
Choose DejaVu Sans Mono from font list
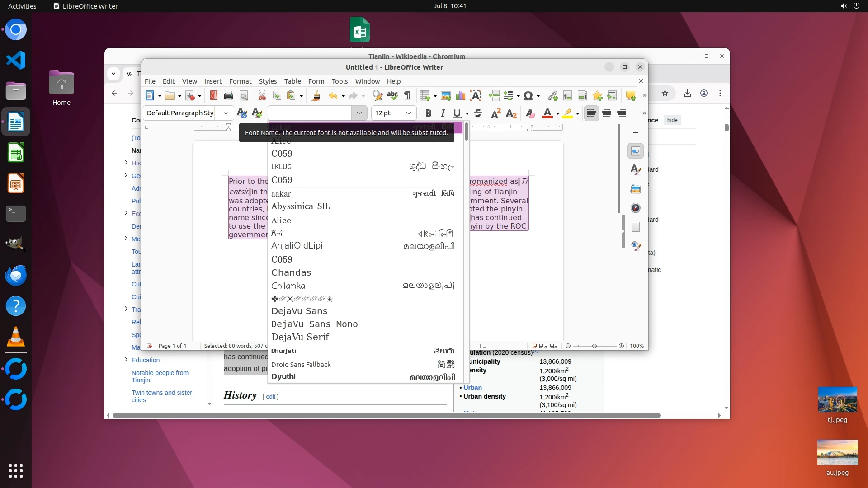pos(314,324)
